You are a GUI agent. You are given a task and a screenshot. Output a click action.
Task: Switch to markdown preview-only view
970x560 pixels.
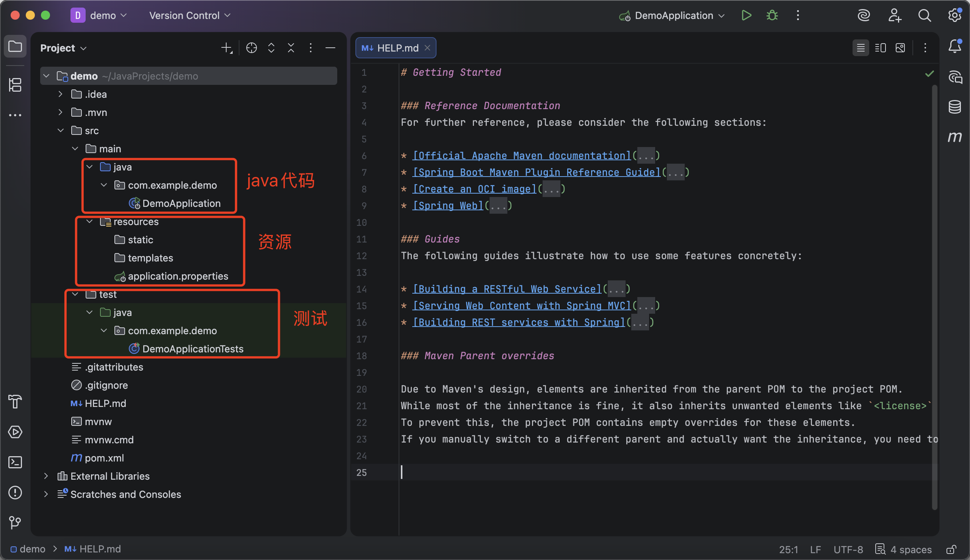point(900,48)
